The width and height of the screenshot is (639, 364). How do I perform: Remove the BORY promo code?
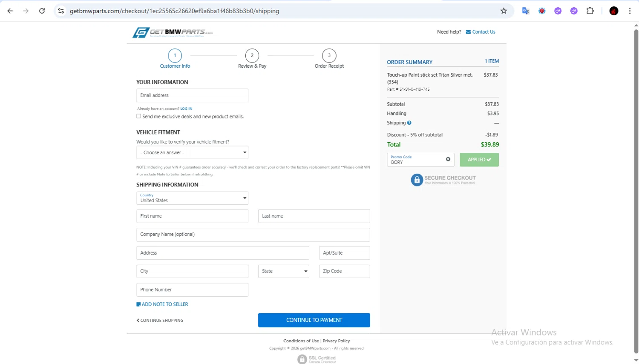[x=448, y=159]
